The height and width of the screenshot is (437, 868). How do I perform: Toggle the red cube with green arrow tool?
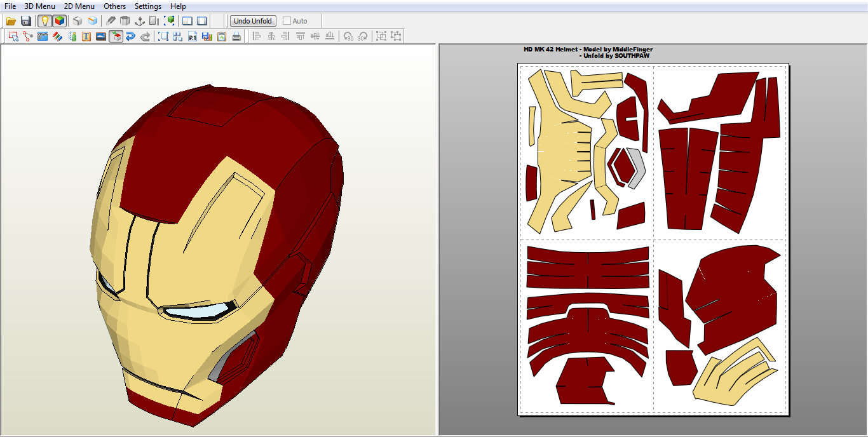[x=116, y=36]
